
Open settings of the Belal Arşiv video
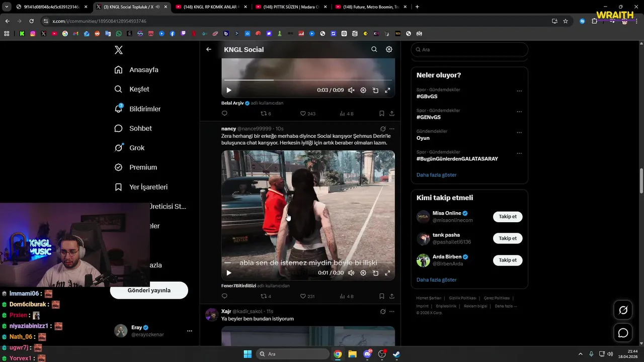pos(363,90)
